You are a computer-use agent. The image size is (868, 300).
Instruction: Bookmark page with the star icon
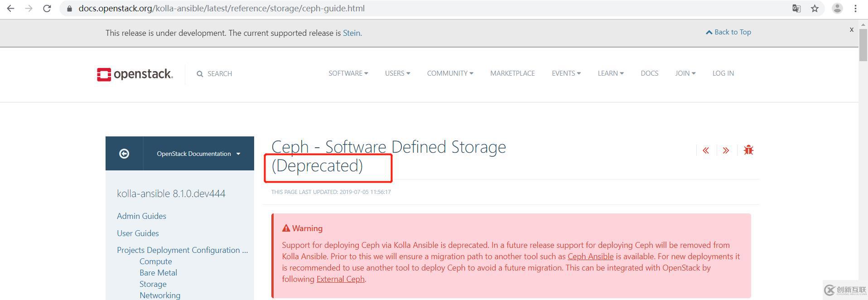(815, 9)
